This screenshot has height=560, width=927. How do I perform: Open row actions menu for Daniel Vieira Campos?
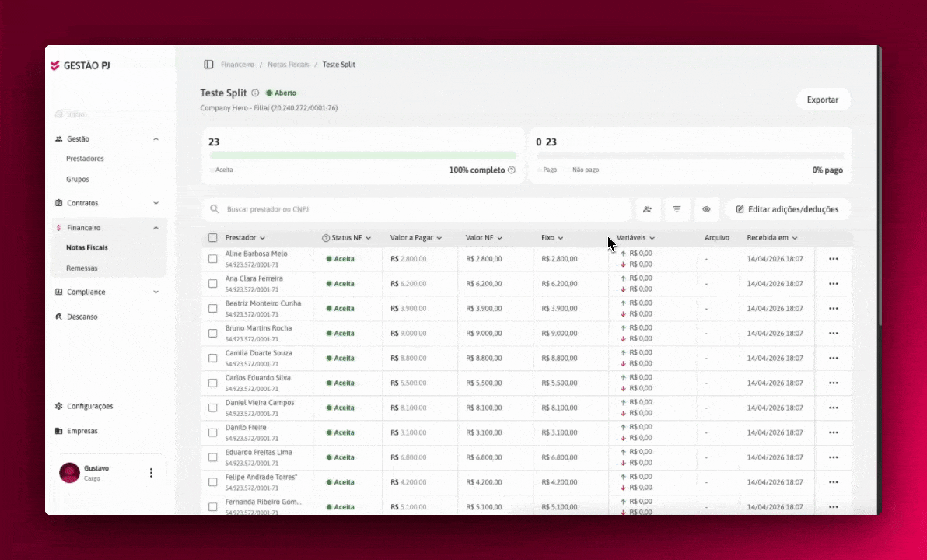click(x=834, y=408)
